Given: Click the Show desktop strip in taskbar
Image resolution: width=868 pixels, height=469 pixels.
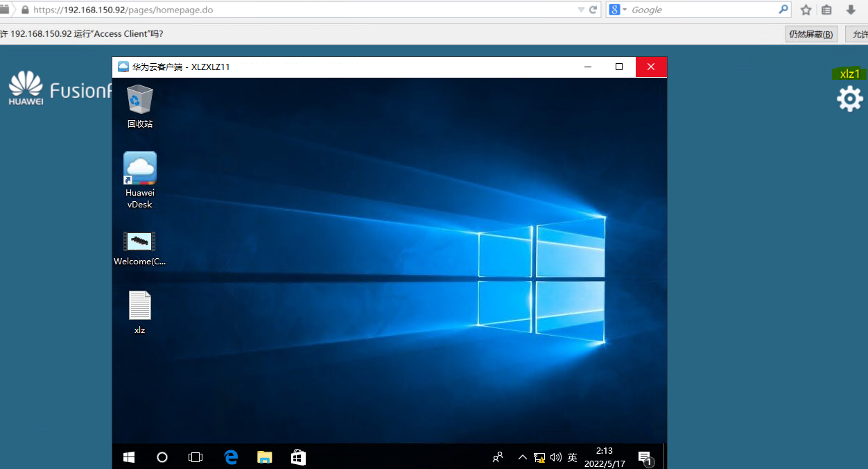Looking at the screenshot, I should tap(665, 457).
